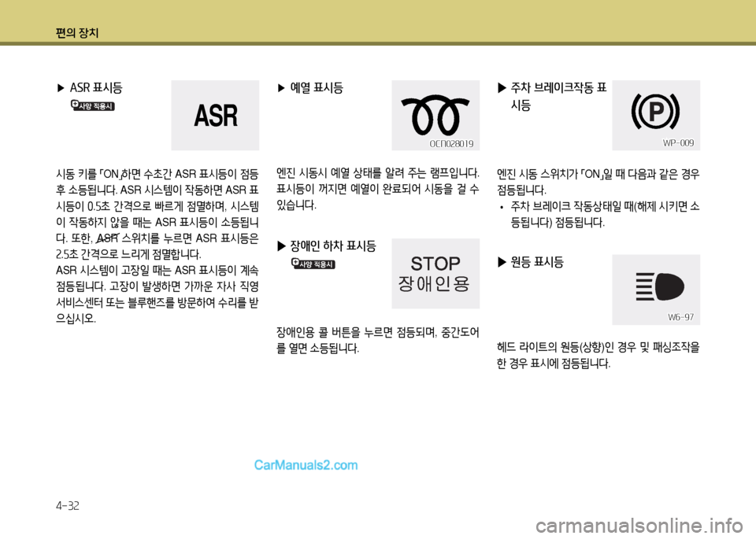Click the WP-009 image code label
Viewport: 756px width, 539px height.
click(x=678, y=143)
